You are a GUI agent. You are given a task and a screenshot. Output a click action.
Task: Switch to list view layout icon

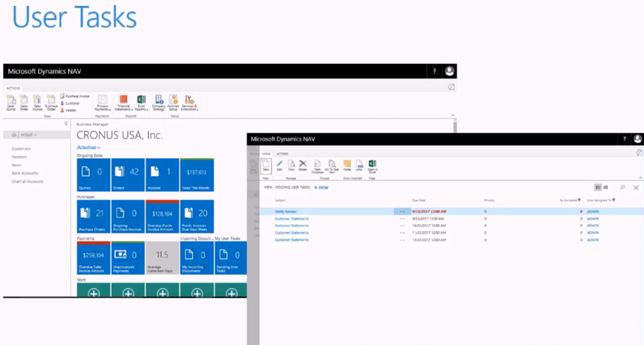click(x=598, y=187)
